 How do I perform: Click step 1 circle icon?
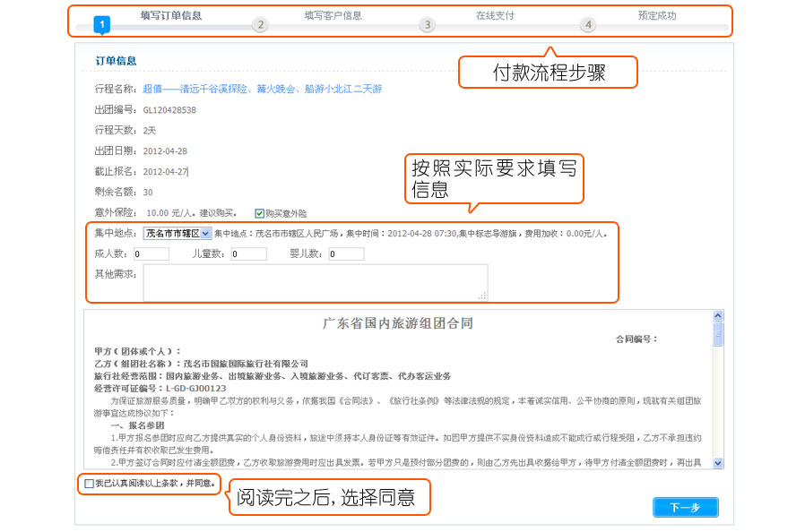(x=102, y=25)
